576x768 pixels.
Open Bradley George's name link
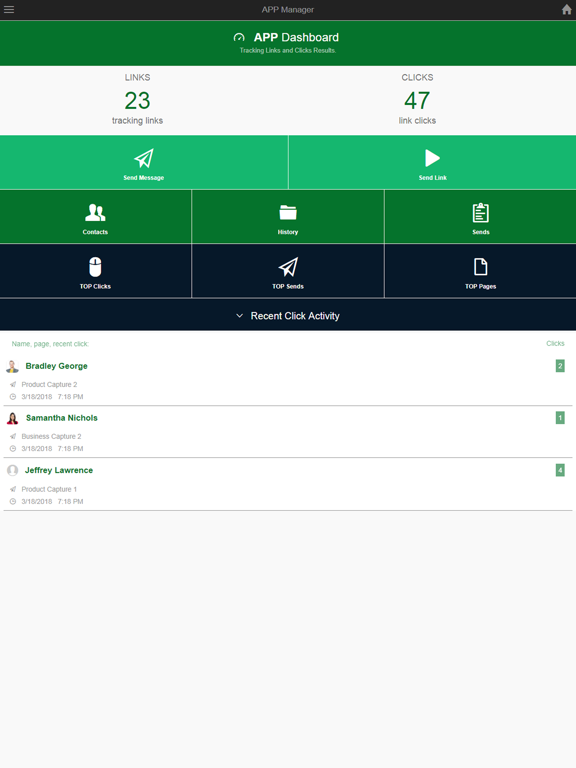56,366
